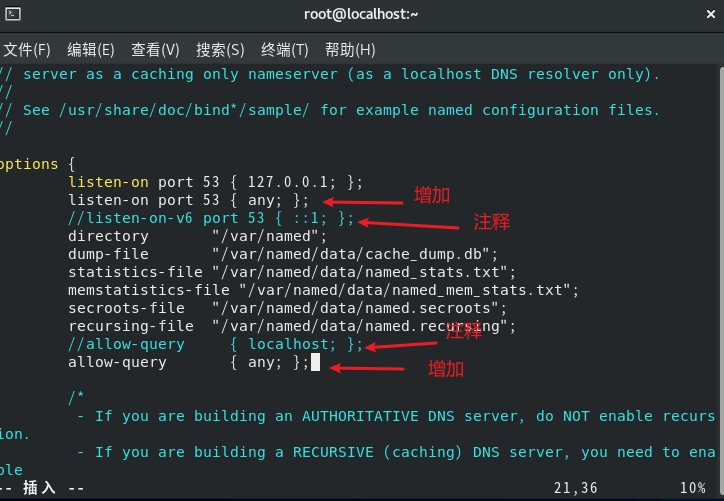
Task: Open the 查看(V) menu
Action: coord(155,49)
